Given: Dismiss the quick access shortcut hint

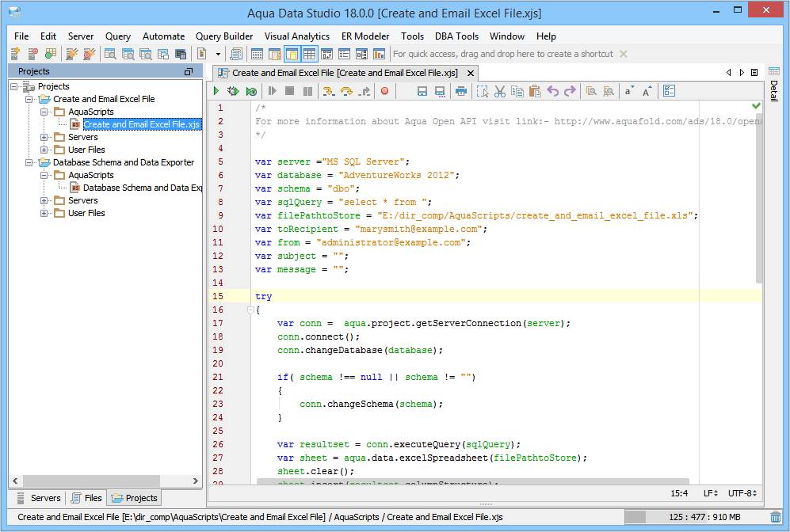Looking at the screenshot, I should 624,54.
